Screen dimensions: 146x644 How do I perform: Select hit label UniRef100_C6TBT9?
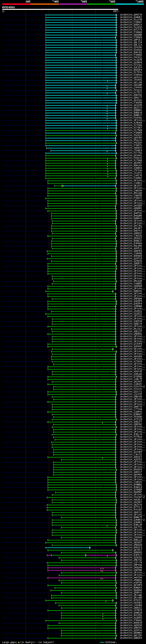[131, 610]
